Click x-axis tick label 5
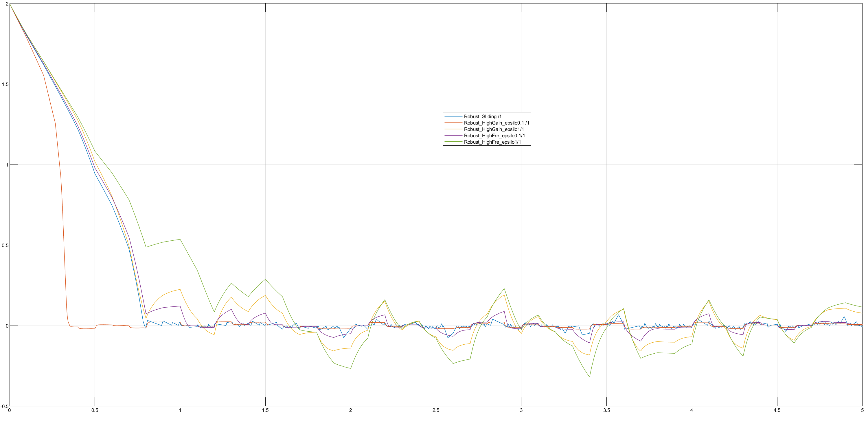This screenshot has width=868, height=422. pos(862,410)
